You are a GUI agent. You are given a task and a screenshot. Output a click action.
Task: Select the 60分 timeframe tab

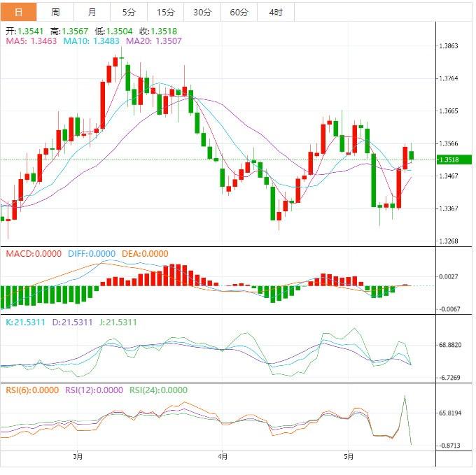pos(239,12)
